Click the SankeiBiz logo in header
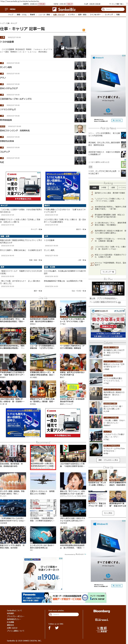The width and height of the screenshot is (128, 644). [x=64, y=9]
